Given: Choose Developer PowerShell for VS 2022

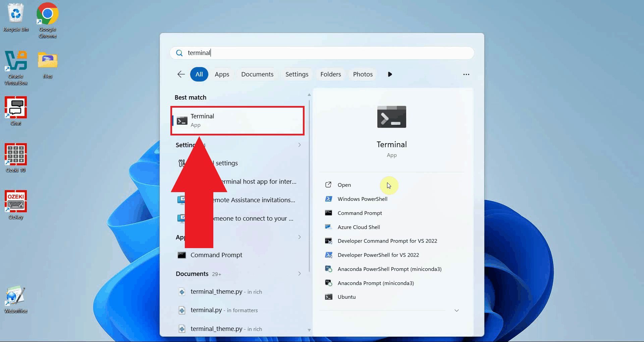Looking at the screenshot, I should 378,255.
